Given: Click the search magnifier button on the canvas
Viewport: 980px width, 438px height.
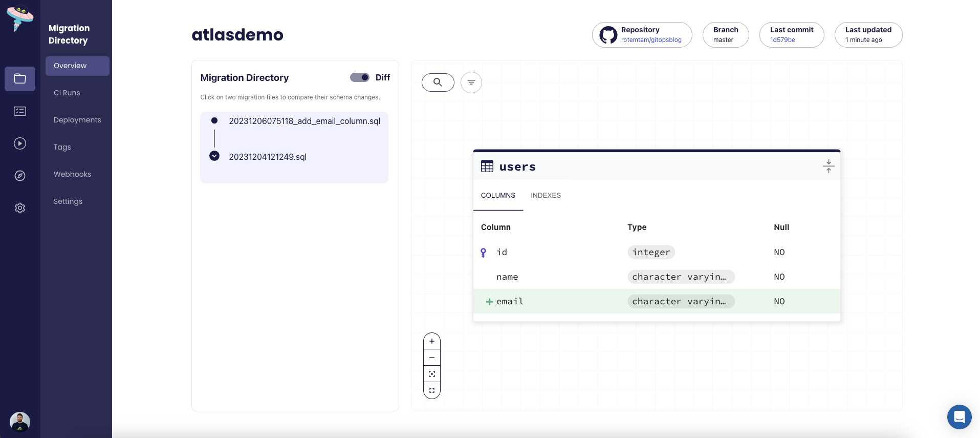Looking at the screenshot, I should pos(438,82).
